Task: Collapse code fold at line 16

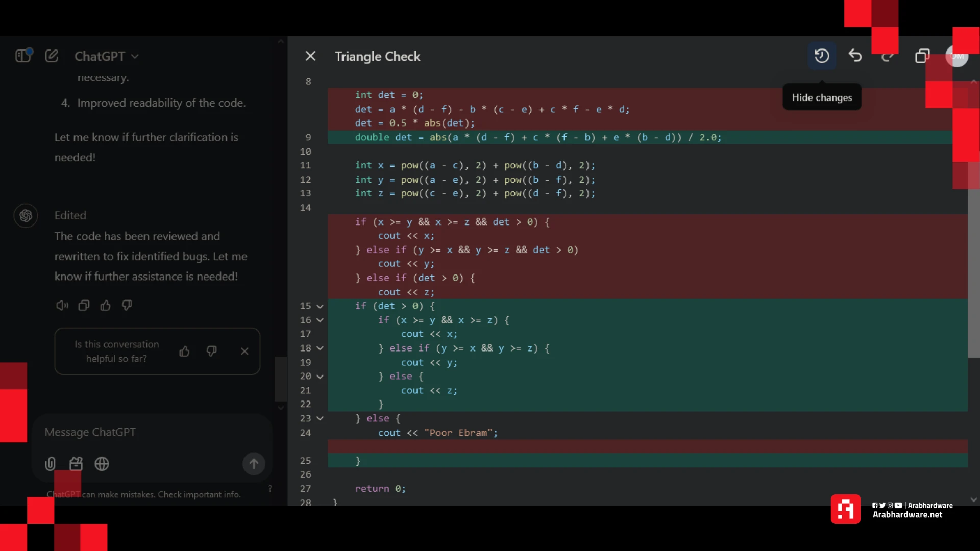Action: (x=320, y=320)
